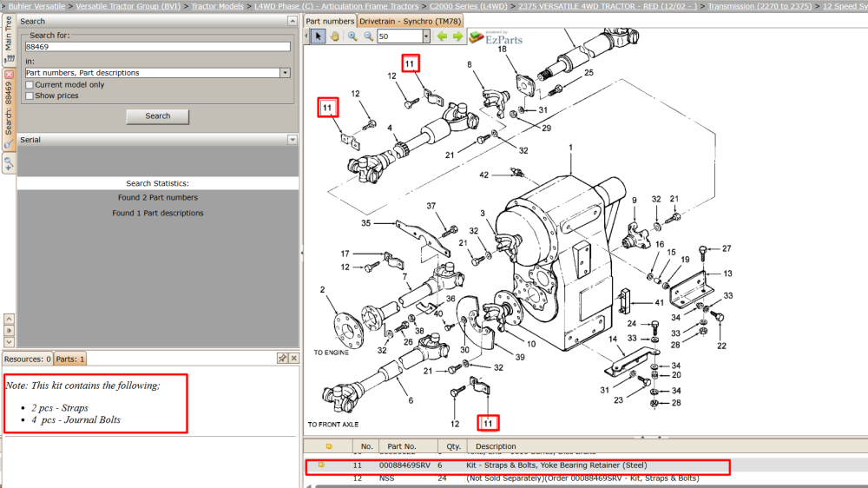Open Versatile Tractor Group (BVI) breadcrumb

(x=128, y=6)
